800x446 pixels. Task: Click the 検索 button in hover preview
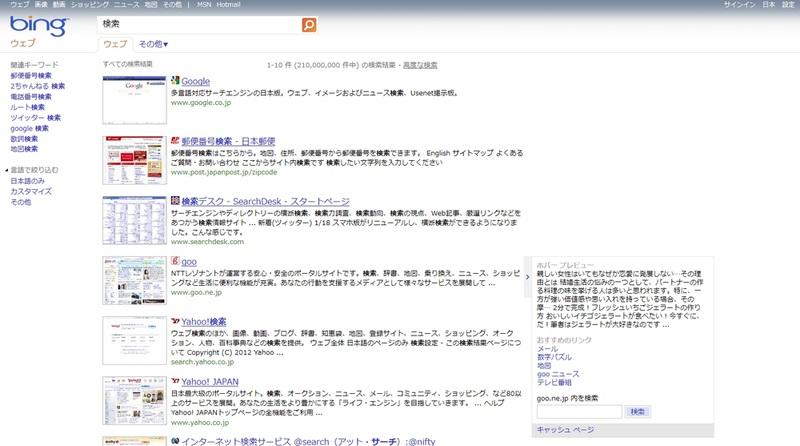[637, 411]
